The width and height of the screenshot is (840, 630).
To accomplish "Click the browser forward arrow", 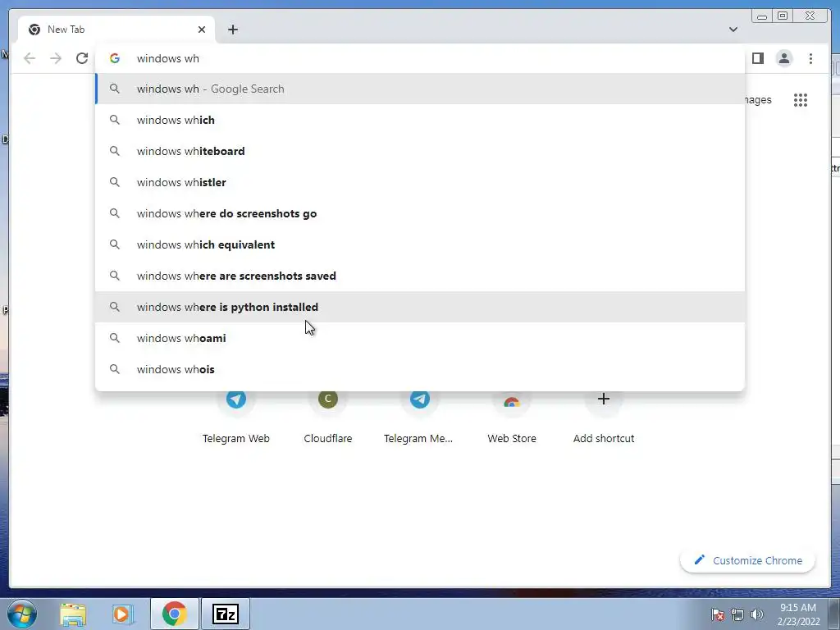I will coord(56,58).
